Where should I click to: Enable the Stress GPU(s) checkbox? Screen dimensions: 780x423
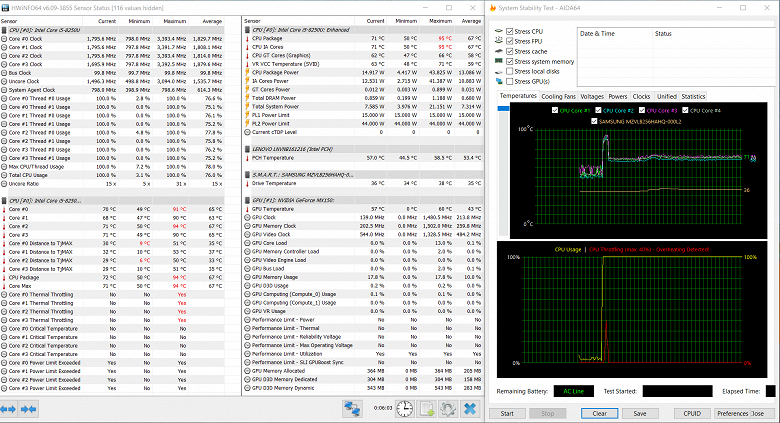509,81
